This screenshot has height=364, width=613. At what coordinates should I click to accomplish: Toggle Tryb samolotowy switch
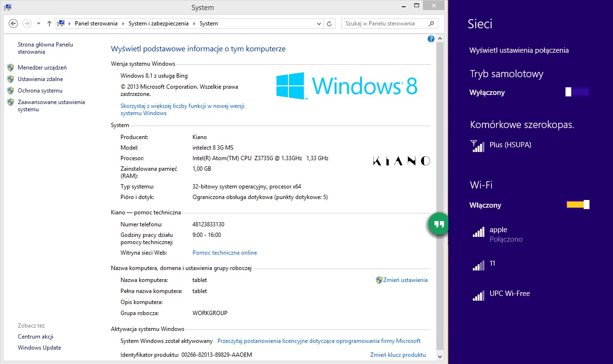[577, 93]
